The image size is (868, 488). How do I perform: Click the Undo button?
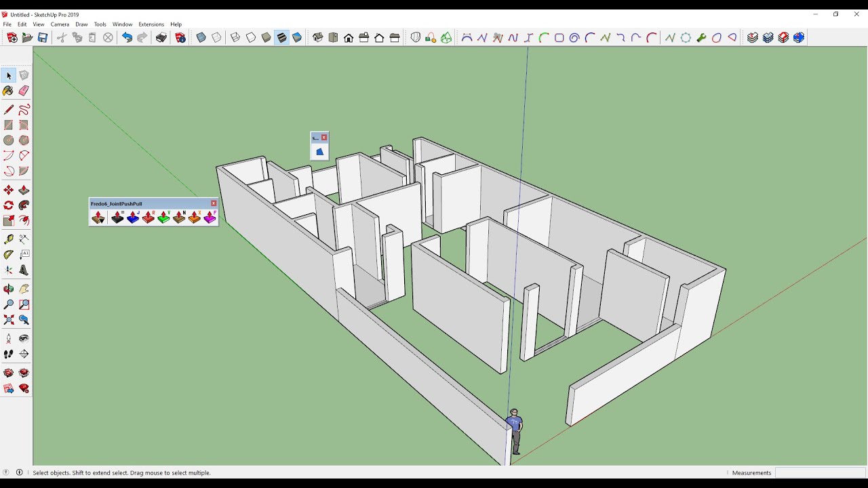[x=127, y=38]
